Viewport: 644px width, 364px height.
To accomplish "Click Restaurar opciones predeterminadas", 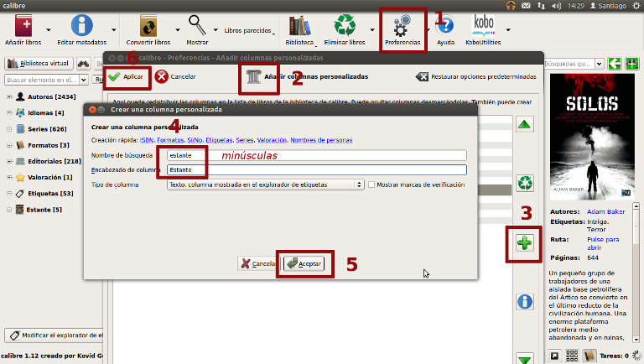I will [476, 76].
